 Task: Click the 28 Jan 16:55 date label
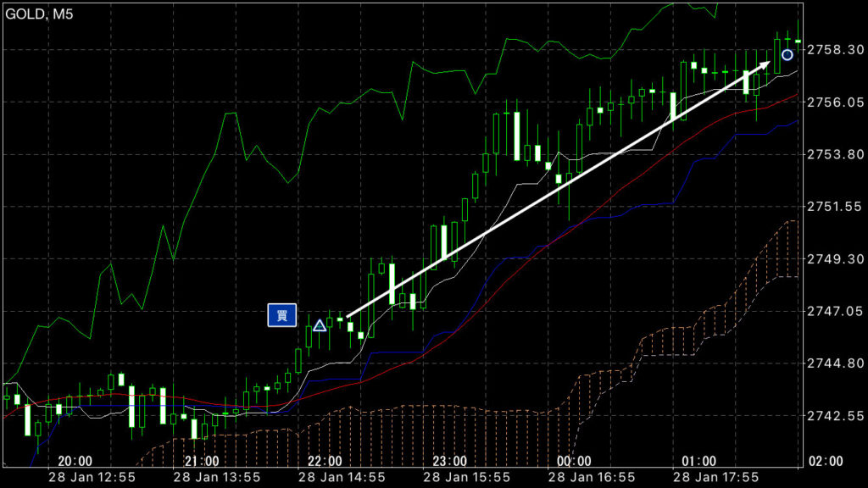click(592, 478)
